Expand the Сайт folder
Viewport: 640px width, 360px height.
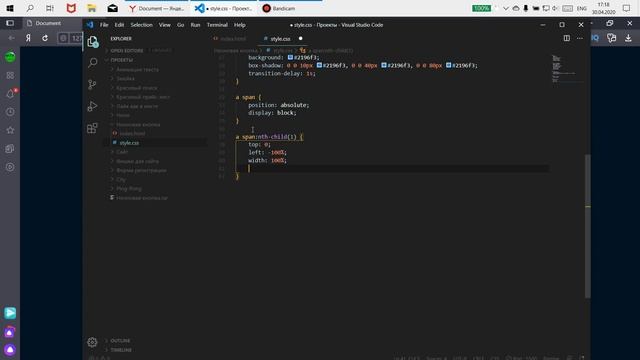click(122, 152)
